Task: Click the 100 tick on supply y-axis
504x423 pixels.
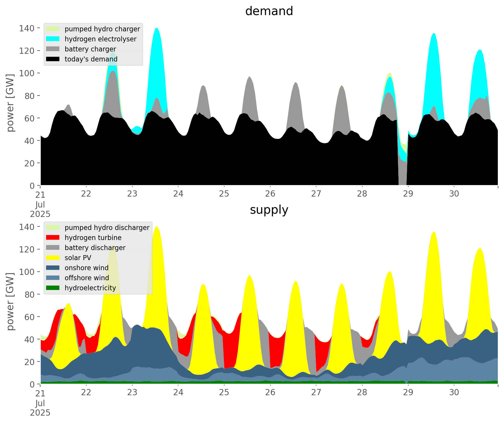Action: (x=27, y=272)
